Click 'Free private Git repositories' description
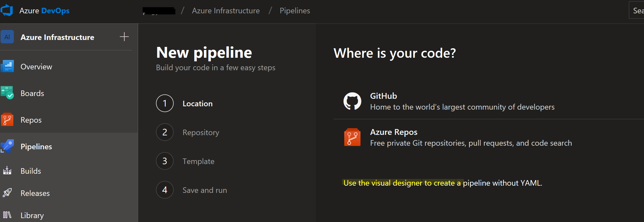Image resolution: width=644 pixels, height=222 pixels. [471, 143]
